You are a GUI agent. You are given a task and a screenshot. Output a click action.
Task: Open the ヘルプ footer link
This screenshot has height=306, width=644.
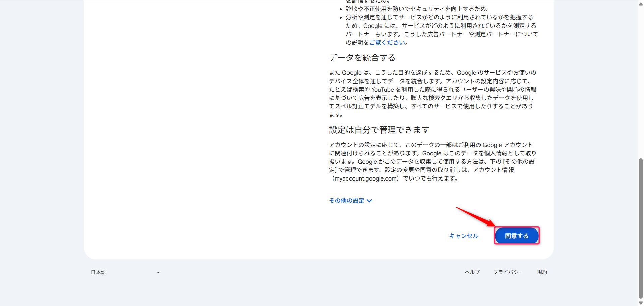coord(472,272)
